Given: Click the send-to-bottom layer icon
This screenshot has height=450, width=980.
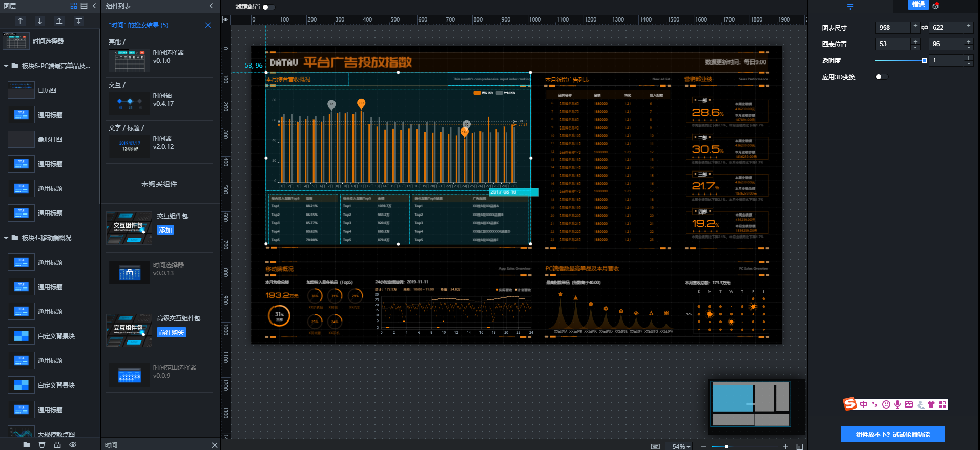Looking at the screenshot, I should tap(40, 21).
